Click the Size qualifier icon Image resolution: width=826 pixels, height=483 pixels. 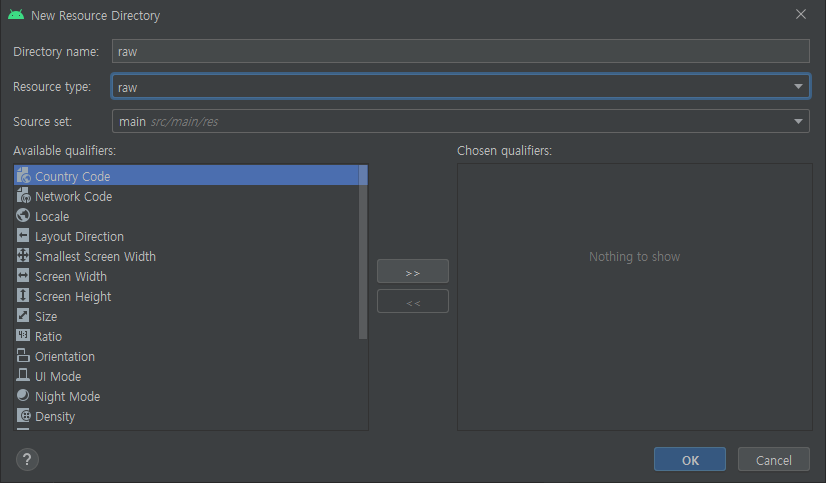(23, 316)
